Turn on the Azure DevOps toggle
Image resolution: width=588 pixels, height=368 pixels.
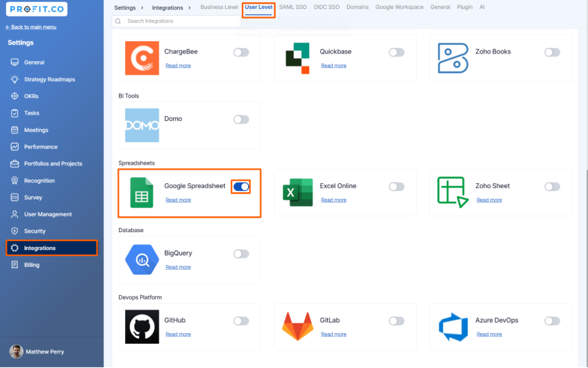click(552, 321)
